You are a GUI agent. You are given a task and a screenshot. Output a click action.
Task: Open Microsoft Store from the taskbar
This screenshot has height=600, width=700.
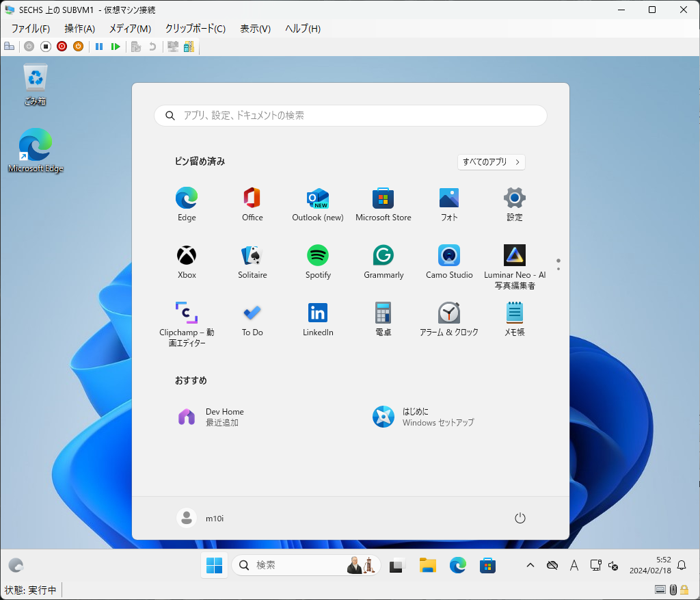pyautogui.click(x=487, y=566)
